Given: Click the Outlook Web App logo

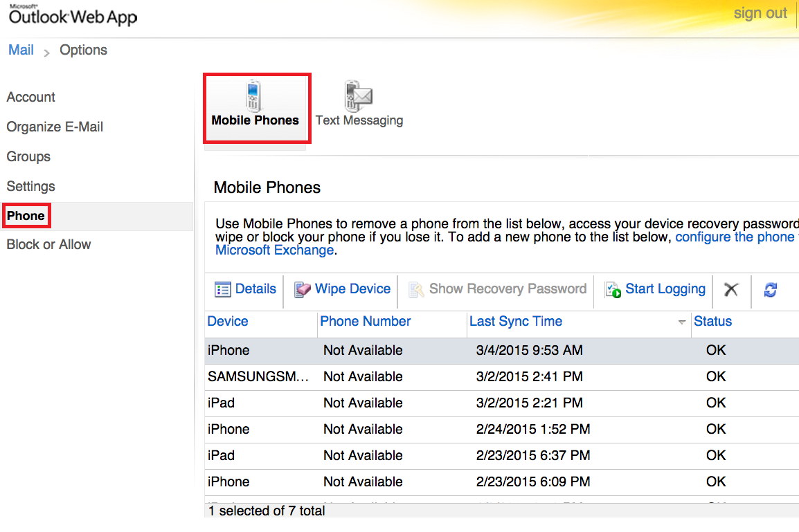Looking at the screenshot, I should click(73, 15).
